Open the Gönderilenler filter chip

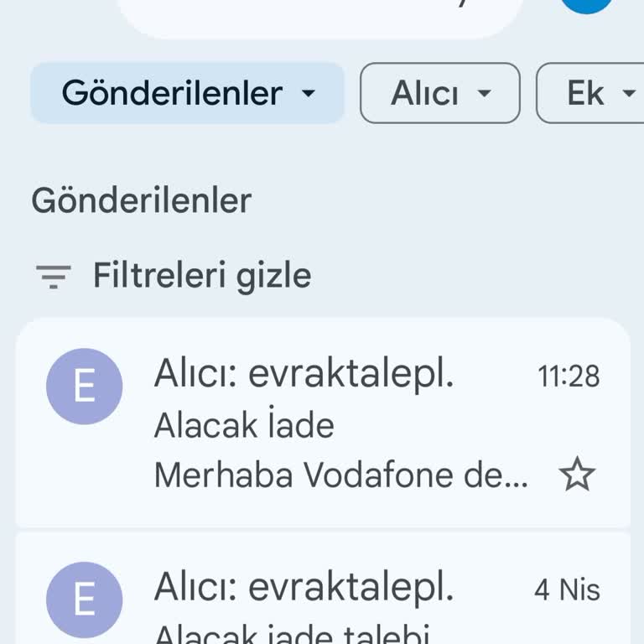pyautogui.click(x=186, y=93)
